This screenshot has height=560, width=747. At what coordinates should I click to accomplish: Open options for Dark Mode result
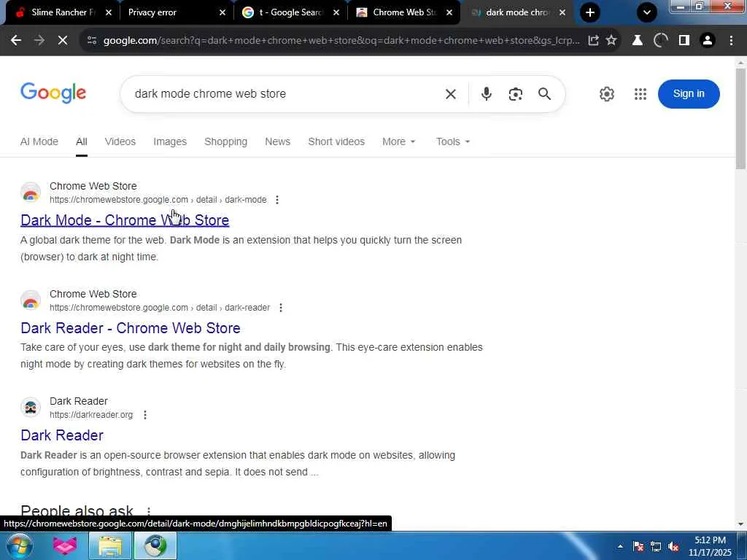pyautogui.click(x=276, y=200)
